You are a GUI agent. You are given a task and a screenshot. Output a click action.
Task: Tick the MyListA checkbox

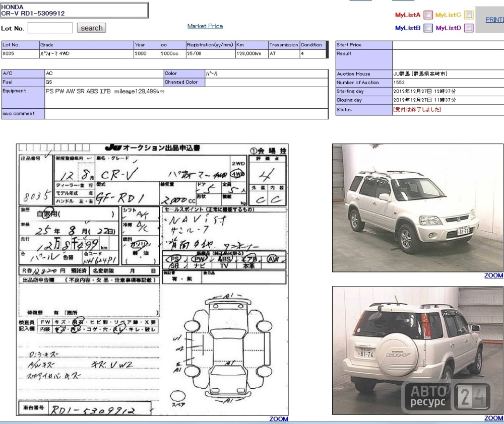(x=428, y=15)
